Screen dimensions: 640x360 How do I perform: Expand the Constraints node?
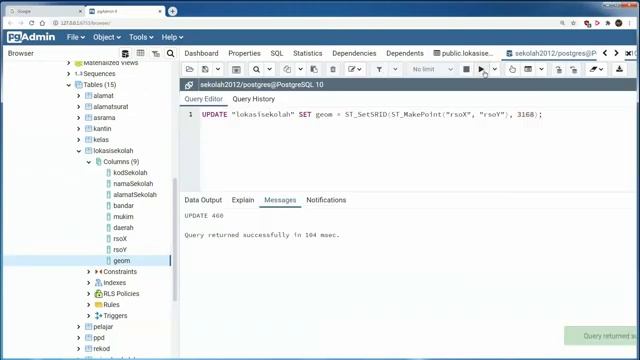coord(89,272)
